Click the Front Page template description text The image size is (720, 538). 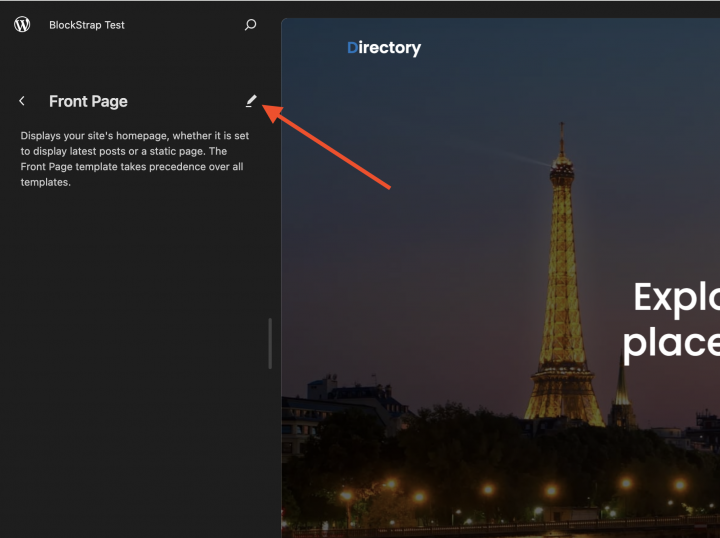point(134,159)
